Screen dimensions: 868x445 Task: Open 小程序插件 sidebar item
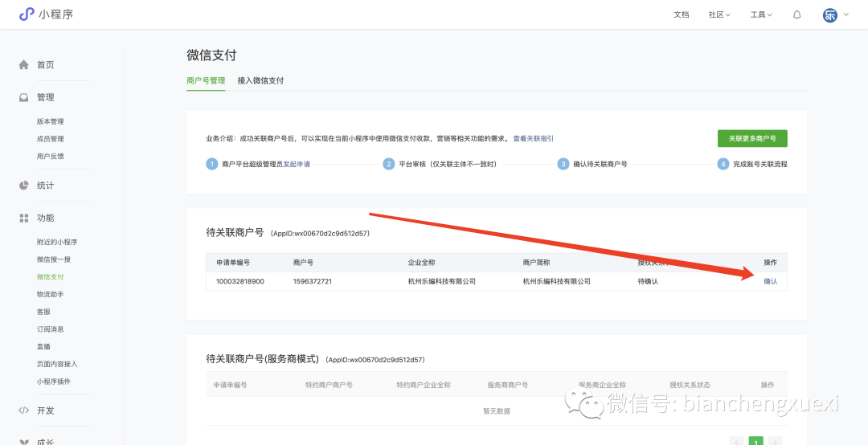tap(54, 382)
